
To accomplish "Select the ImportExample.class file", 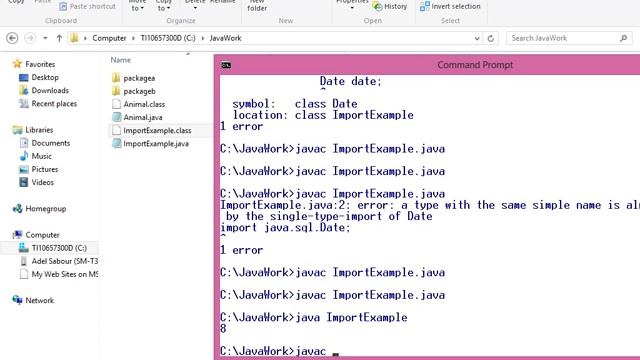I will pyautogui.click(x=157, y=130).
